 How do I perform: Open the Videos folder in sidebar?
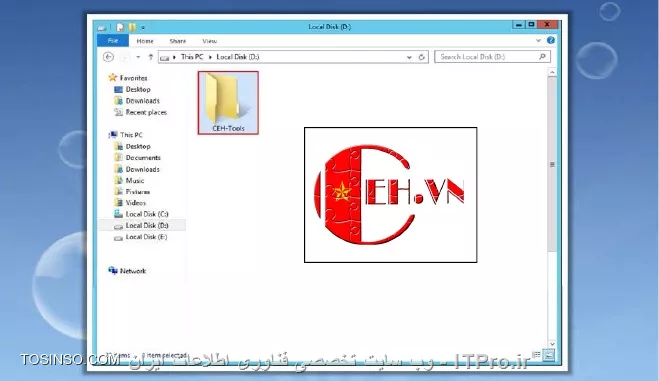[x=136, y=203]
